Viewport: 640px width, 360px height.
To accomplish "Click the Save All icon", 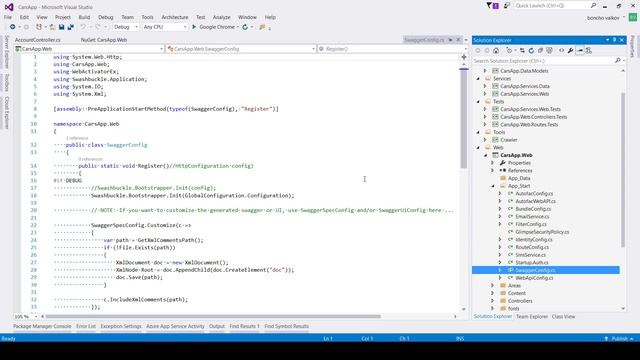I will click(71, 27).
